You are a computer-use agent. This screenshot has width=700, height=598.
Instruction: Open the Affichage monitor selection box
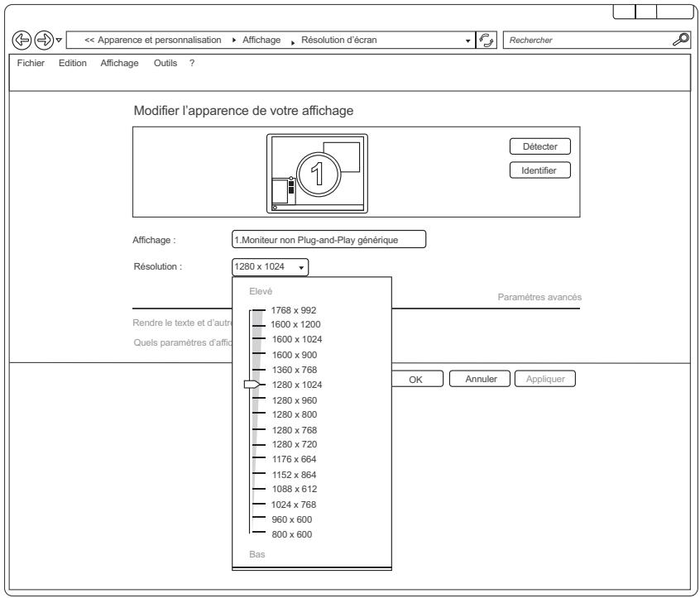coord(328,240)
